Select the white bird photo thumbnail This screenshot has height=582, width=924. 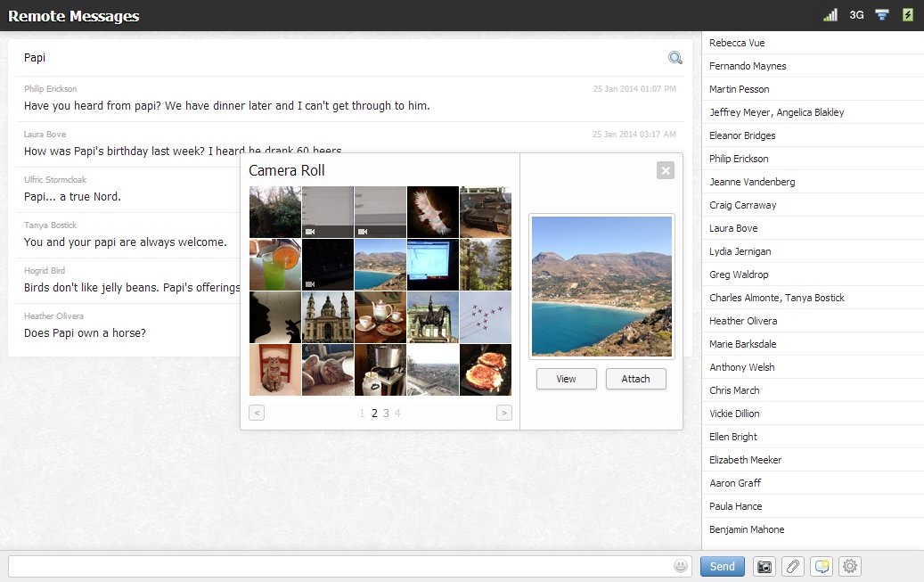(x=433, y=212)
